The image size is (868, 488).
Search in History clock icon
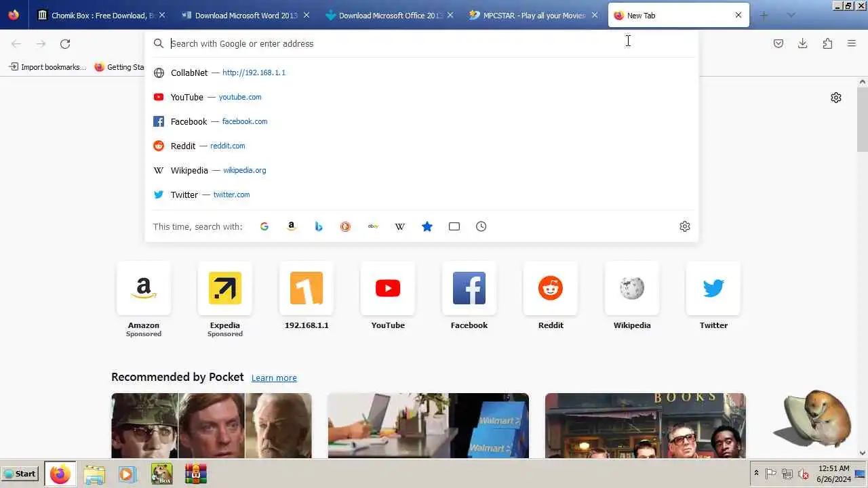481,226
